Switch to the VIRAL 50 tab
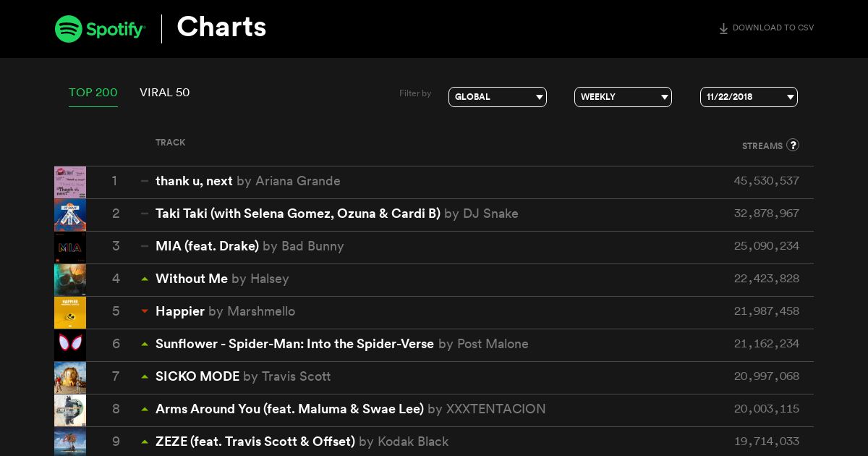This screenshot has width=868, height=456. (165, 93)
